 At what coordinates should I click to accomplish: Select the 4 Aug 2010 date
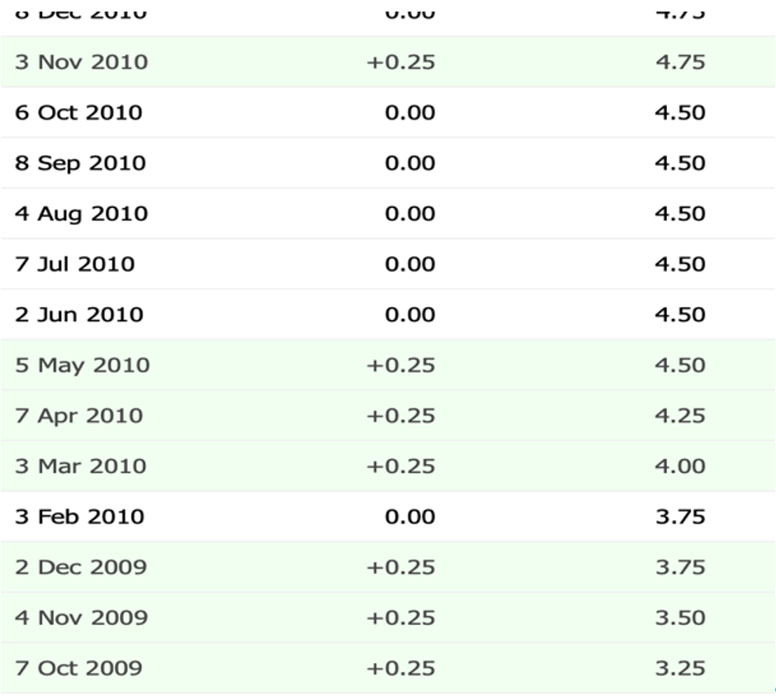click(x=81, y=214)
